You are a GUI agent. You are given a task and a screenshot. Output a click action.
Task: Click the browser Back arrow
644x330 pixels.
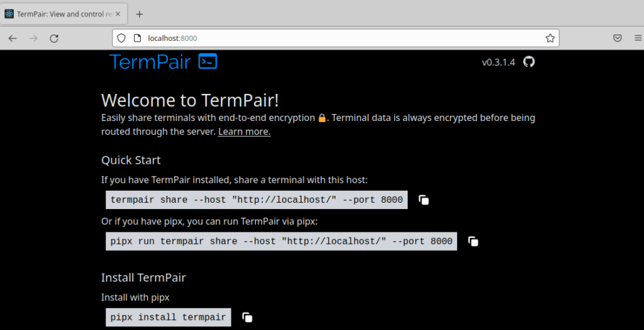pyautogui.click(x=13, y=38)
